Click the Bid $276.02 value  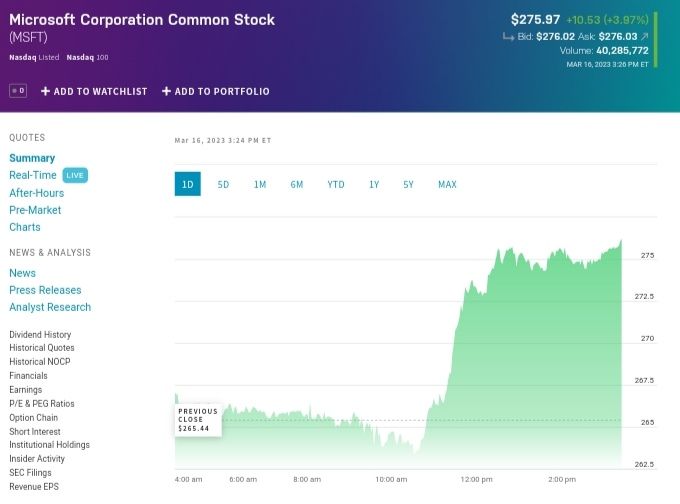pyautogui.click(x=556, y=36)
